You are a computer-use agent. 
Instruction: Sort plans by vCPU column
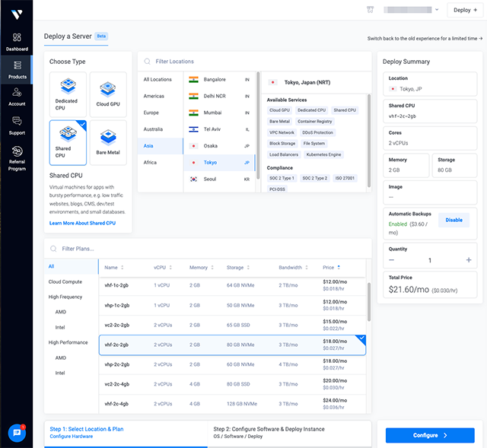163,268
